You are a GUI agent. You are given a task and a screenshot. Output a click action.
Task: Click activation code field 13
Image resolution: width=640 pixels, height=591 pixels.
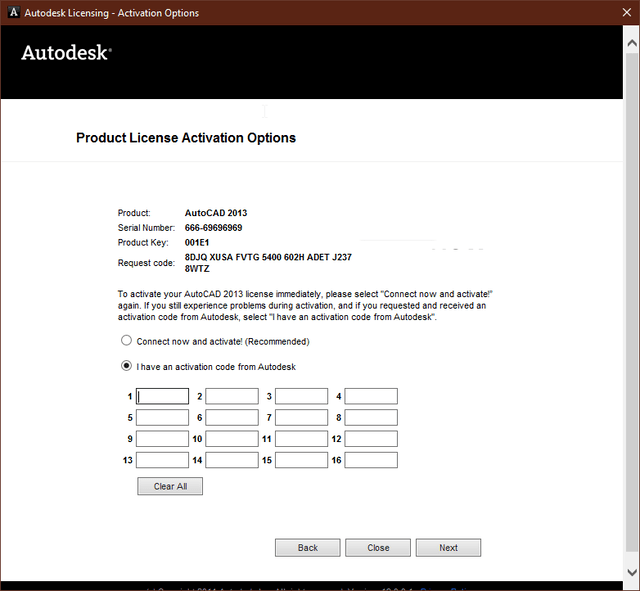tap(162, 460)
